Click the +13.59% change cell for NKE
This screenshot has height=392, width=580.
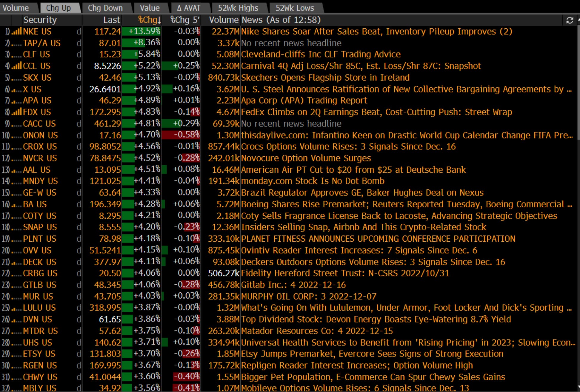coord(141,31)
